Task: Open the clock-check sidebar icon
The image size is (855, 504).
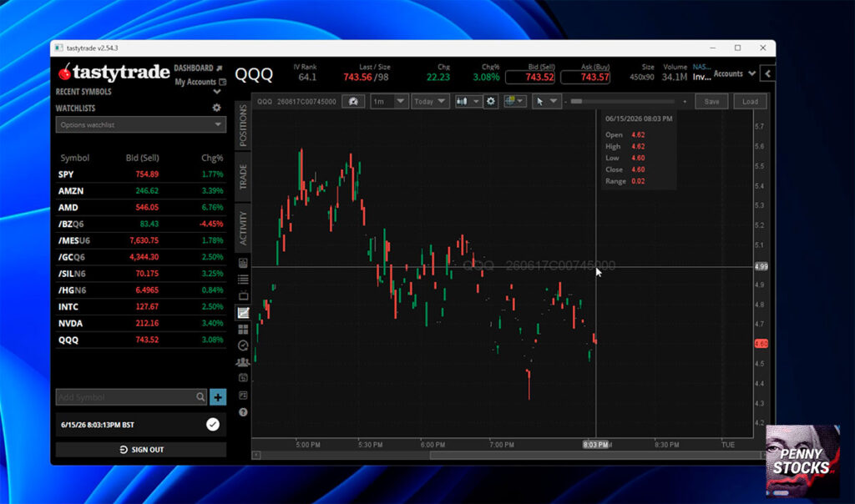Action: pyautogui.click(x=243, y=345)
